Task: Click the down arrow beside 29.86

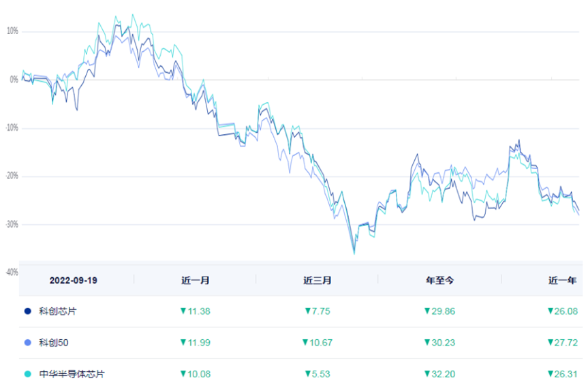Action: pyautogui.click(x=427, y=311)
